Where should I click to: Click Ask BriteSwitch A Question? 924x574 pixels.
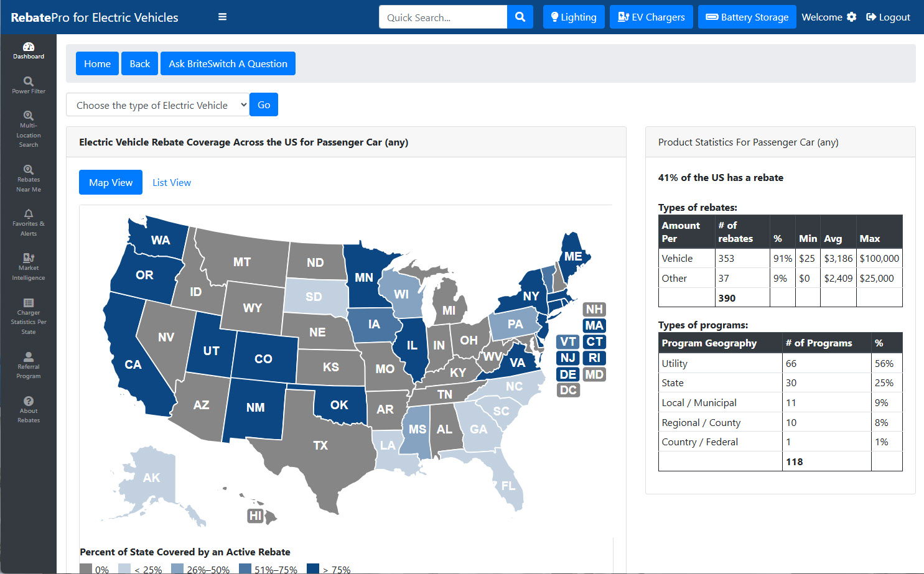(228, 63)
